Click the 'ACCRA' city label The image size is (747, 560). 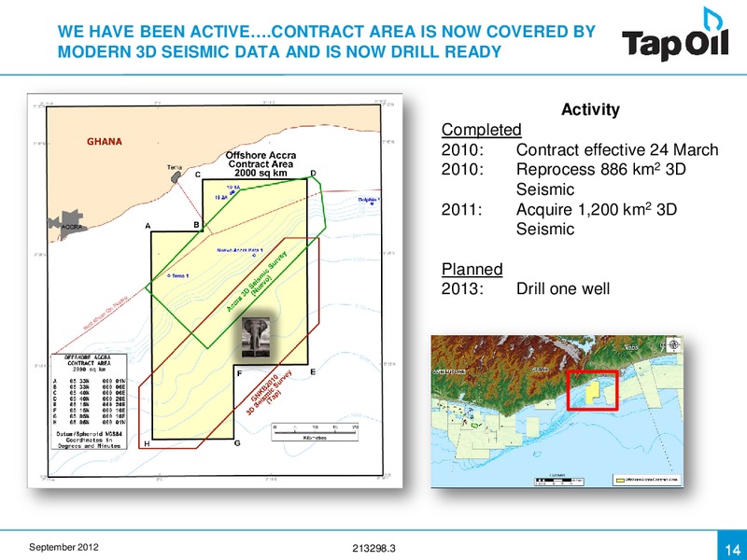72,227
